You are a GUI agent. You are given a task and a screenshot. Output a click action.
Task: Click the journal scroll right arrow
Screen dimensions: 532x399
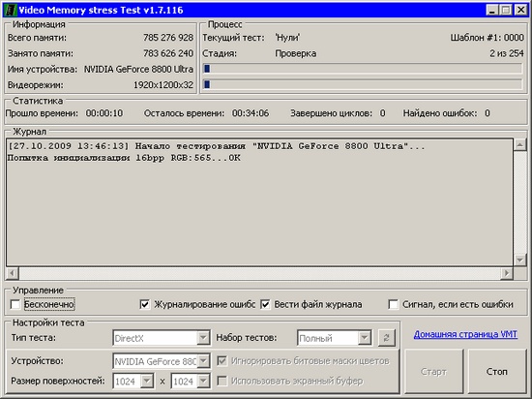pyautogui.click(x=507, y=273)
